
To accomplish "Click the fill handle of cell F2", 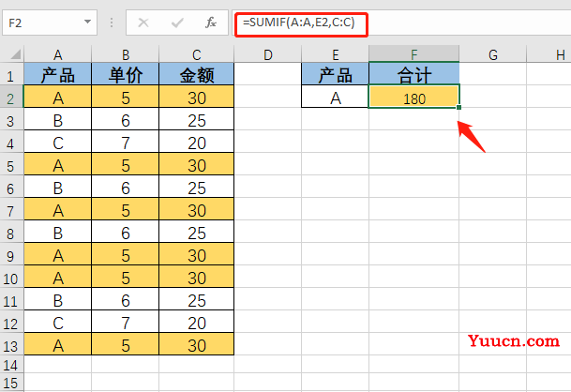I will pyautogui.click(x=458, y=107).
